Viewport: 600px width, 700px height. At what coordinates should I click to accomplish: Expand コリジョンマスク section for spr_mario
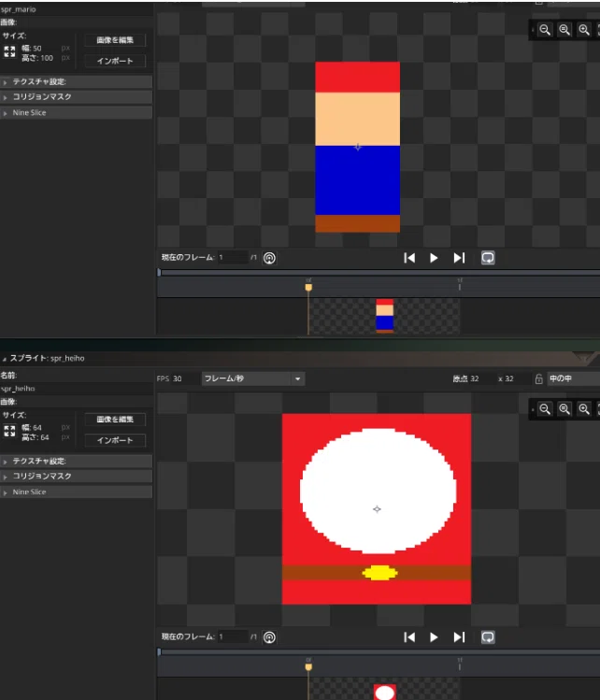click(77, 97)
